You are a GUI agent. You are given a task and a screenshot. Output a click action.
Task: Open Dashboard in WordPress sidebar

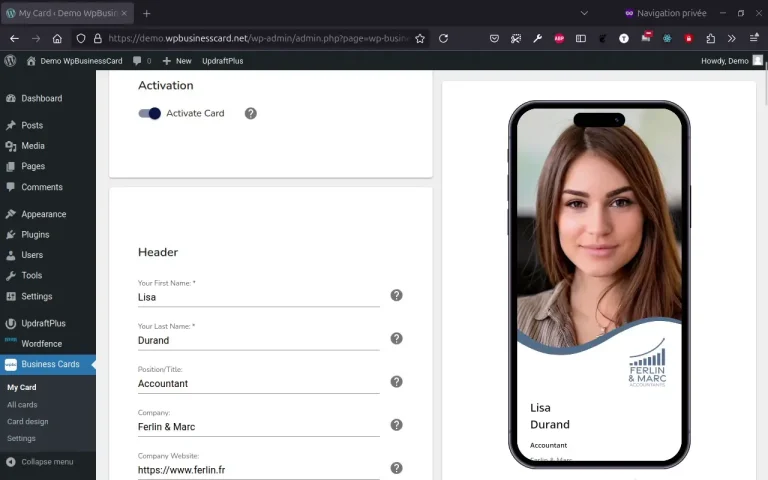[x=48, y=98]
